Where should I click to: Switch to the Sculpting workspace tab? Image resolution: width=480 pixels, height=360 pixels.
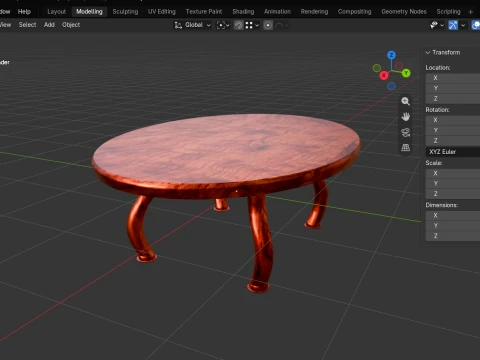point(125,12)
